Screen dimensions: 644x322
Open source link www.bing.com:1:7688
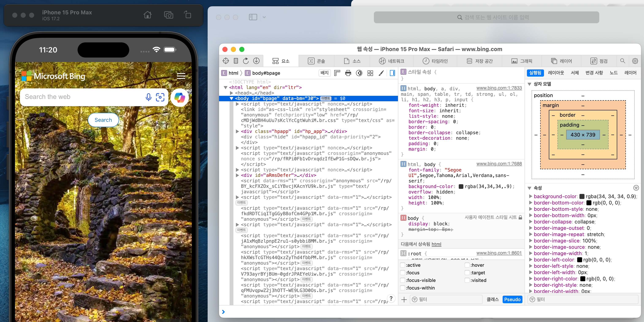click(x=499, y=164)
